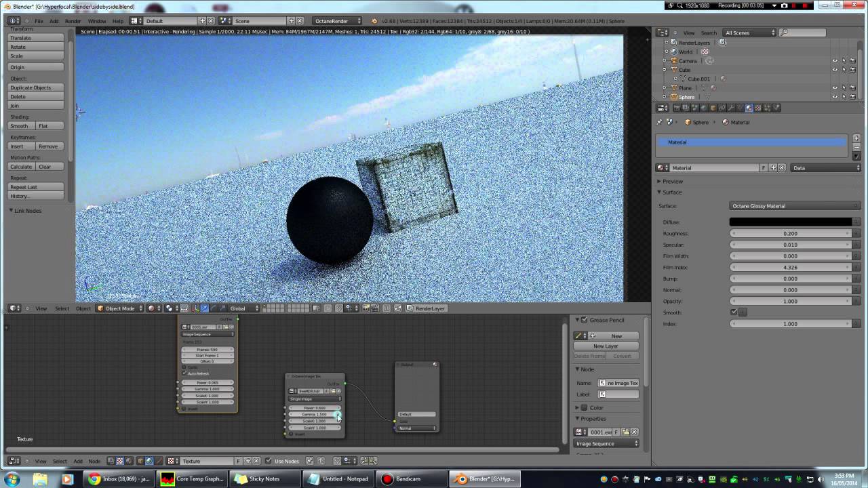Click the World globe icon in outliner

point(675,52)
